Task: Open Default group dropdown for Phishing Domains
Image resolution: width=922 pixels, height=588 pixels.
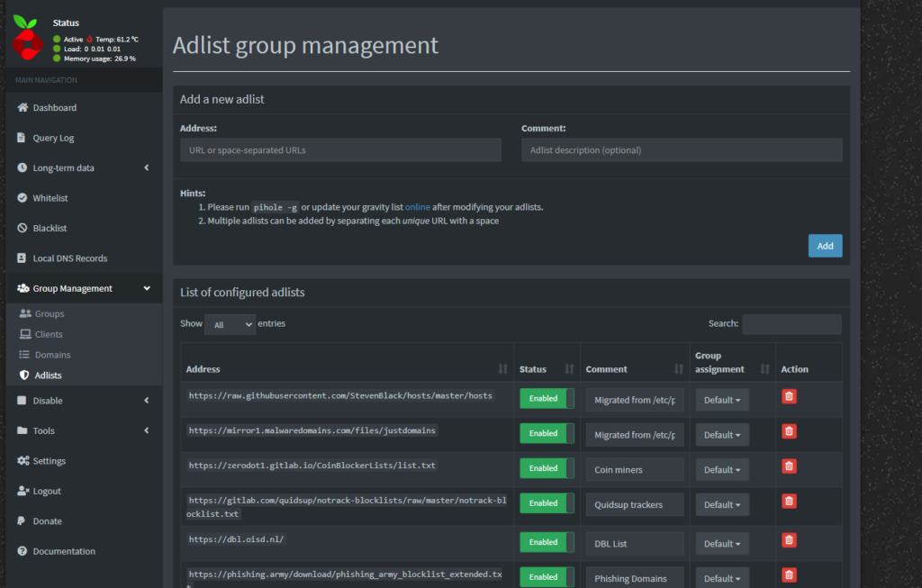Action: click(722, 578)
